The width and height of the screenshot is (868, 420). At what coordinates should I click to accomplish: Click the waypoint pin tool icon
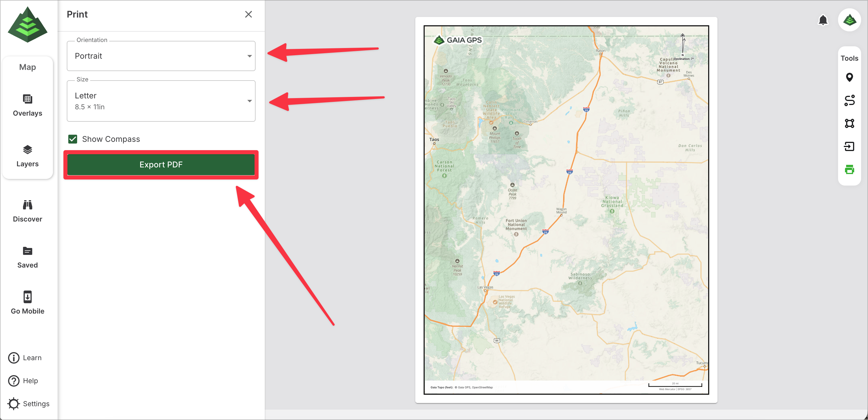[x=849, y=77]
